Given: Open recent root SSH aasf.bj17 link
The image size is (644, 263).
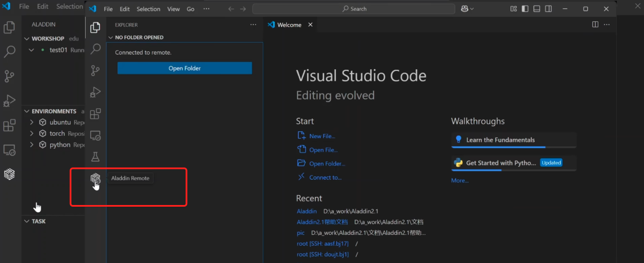Looking at the screenshot, I should click(x=323, y=244).
